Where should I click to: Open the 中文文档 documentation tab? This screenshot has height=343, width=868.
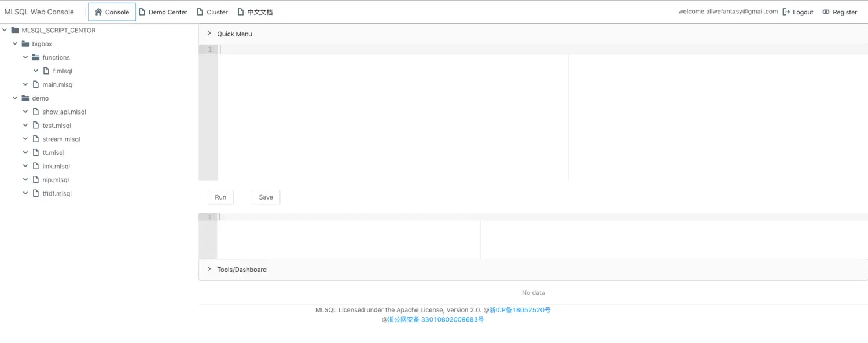click(255, 12)
